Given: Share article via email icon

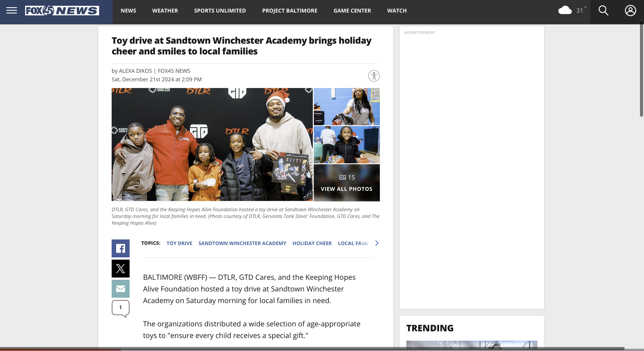Looking at the screenshot, I should pos(121,288).
